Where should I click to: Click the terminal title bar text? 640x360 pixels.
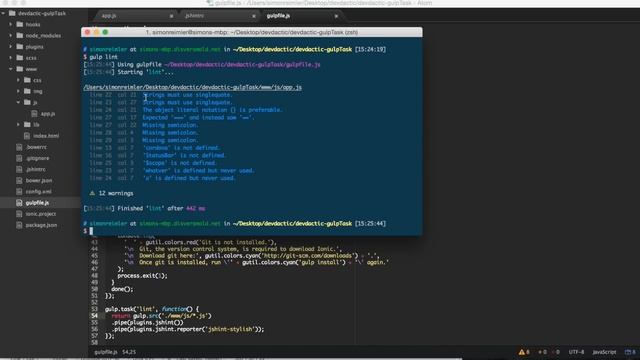[x=251, y=32]
